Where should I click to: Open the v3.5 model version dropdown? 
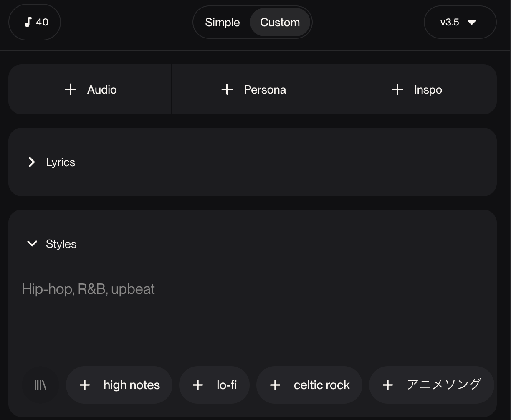pos(460,23)
